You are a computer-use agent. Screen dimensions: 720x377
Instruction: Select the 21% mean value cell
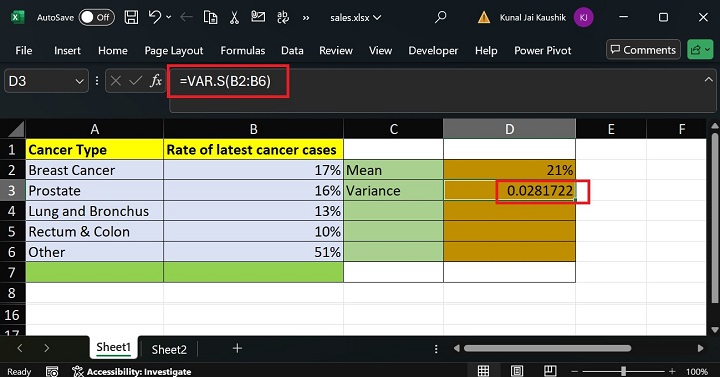point(509,170)
